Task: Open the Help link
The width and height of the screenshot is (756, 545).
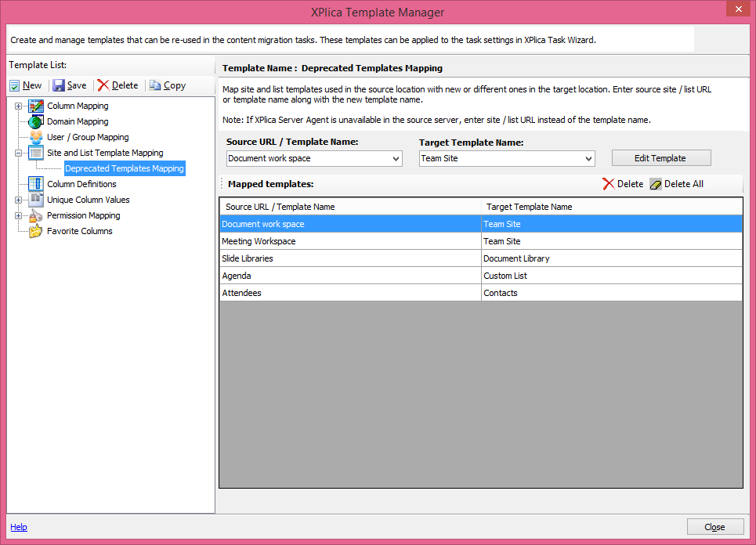Action: 19,527
